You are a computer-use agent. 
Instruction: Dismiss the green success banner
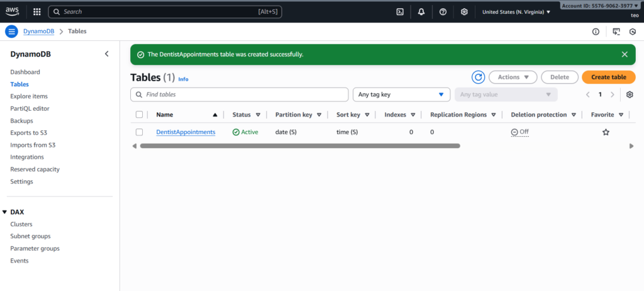[x=625, y=54]
